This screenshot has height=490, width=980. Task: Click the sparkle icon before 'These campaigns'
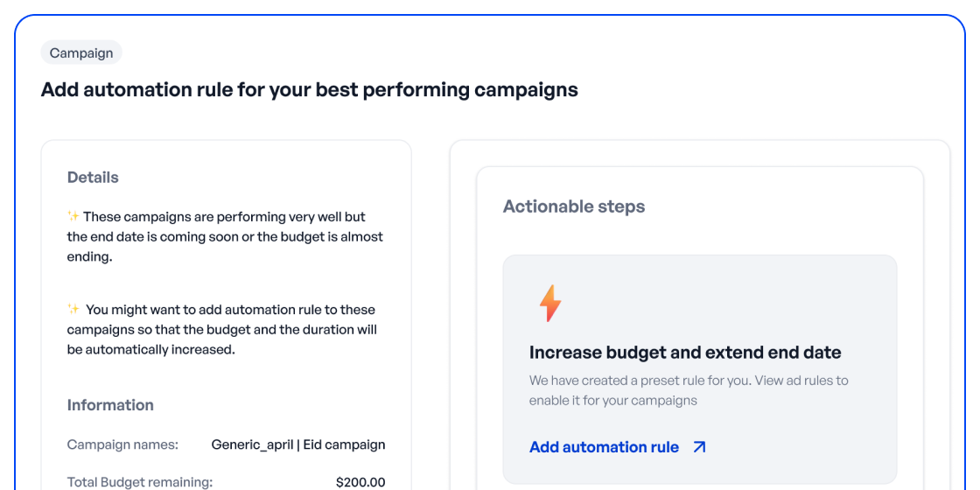pyautogui.click(x=73, y=216)
